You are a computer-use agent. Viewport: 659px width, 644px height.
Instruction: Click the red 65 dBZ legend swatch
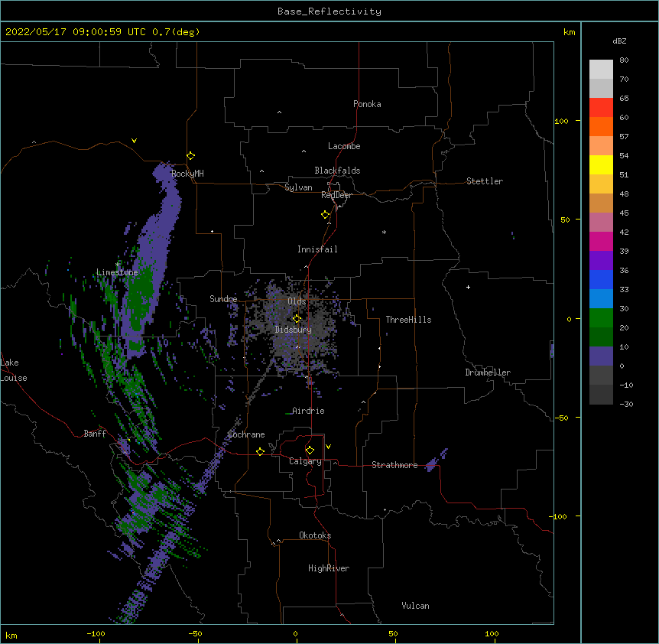(x=601, y=108)
